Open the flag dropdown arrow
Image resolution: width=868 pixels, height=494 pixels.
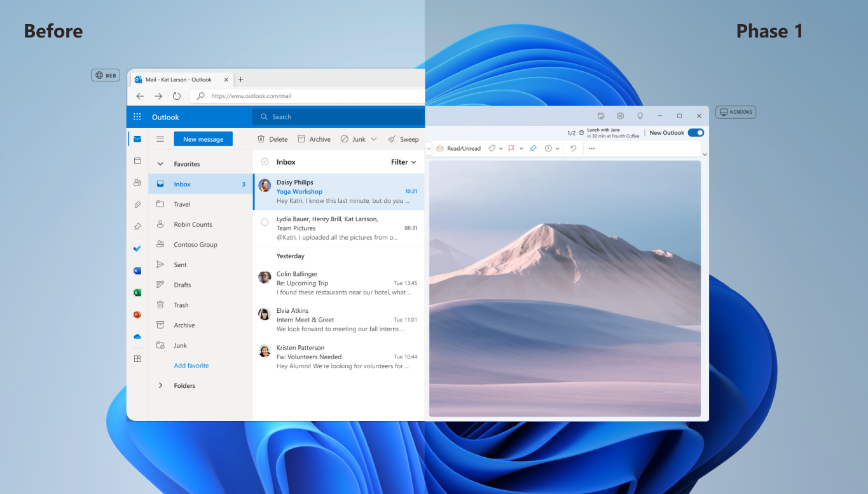(521, 148)
